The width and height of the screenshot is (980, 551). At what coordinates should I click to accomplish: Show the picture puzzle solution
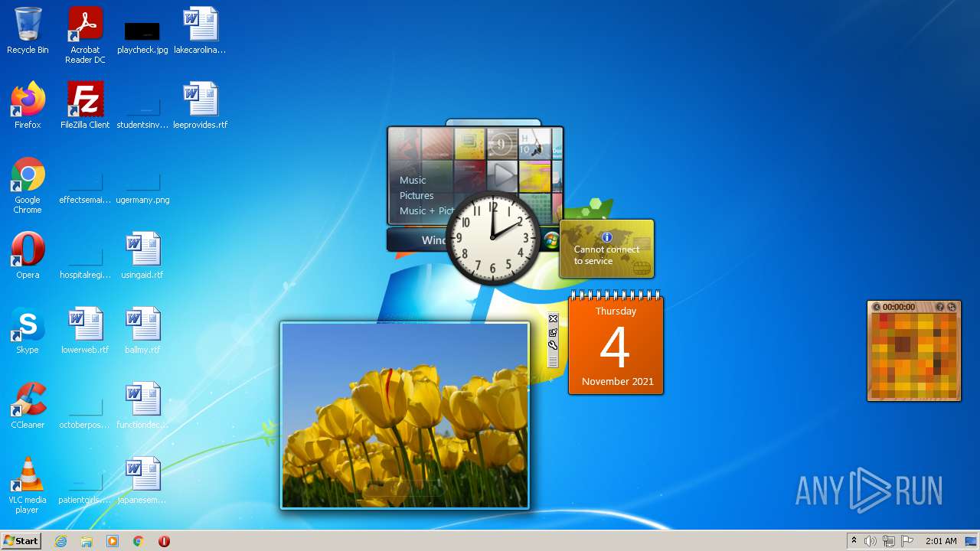click(940, 307)
